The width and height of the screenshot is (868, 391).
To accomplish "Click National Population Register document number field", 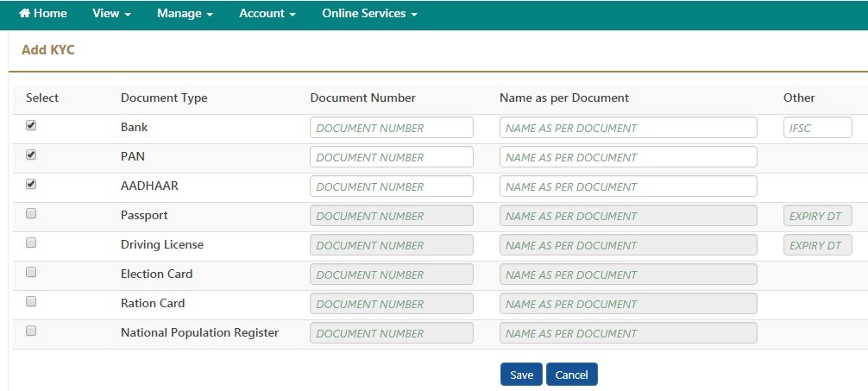I will tap(392, 333).
